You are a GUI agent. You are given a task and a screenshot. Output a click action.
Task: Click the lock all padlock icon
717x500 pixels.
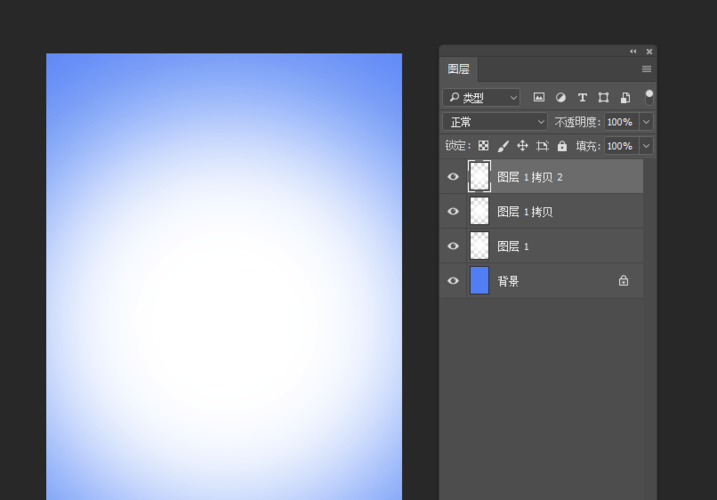pyautogui.click(x=562, y=146)
